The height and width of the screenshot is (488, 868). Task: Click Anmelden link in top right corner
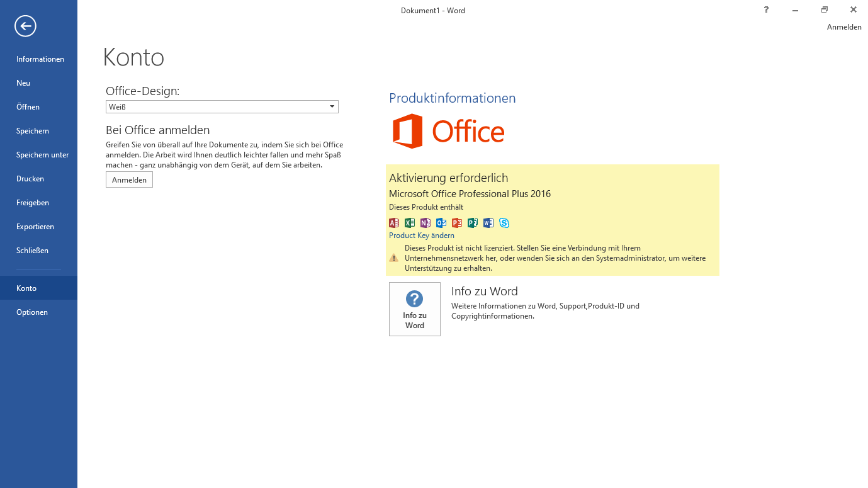click(843, 27)
